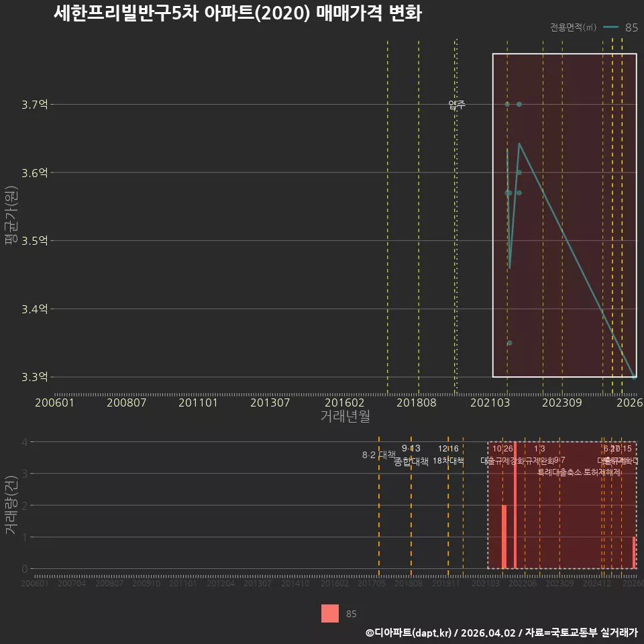This screenshot has height=644, width=644.
Task: Click the 입주 marker label
Action: click(x=457, y=105)
